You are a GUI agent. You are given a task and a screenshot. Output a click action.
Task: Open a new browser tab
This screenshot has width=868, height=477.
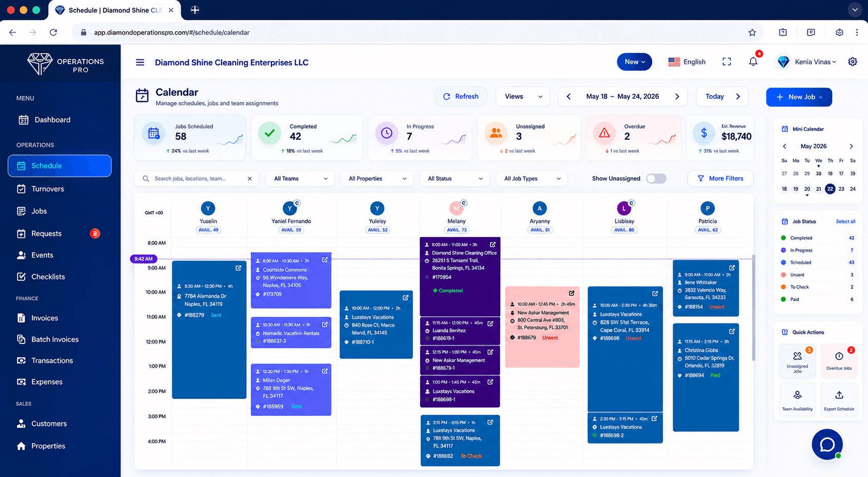195,10
